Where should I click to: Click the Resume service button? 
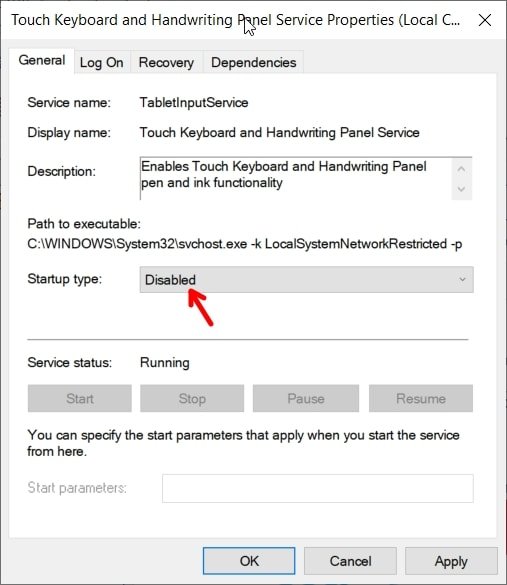[x=421, y=398]
